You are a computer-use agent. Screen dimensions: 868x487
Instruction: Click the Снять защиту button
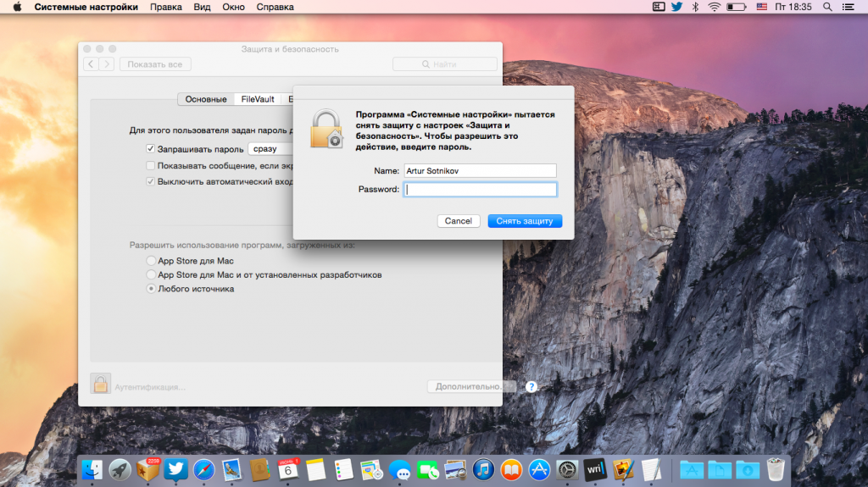pos(525,221)
